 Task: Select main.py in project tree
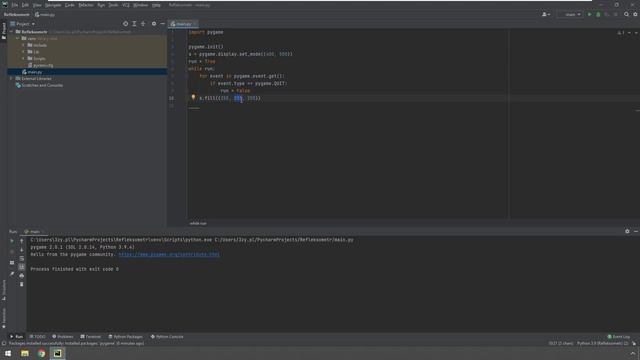(35, 72)
